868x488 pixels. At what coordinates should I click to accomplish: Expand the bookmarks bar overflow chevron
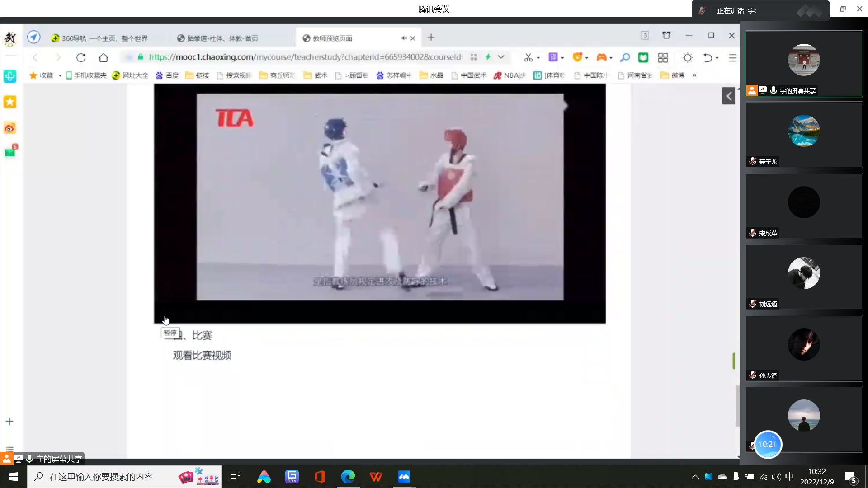point(694,75)
